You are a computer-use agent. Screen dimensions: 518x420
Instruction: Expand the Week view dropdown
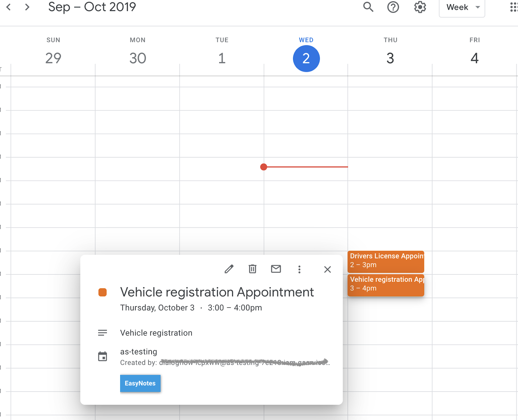(462, 7)
